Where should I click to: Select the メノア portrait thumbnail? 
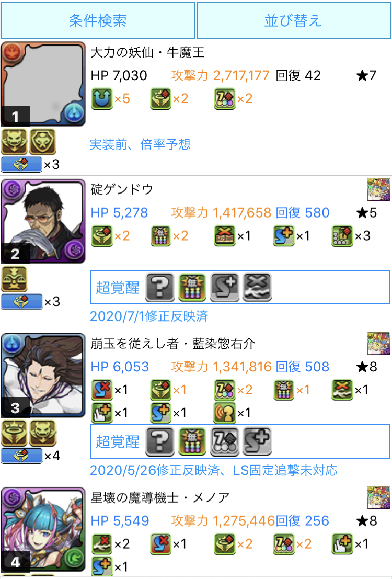pos(43,529)
